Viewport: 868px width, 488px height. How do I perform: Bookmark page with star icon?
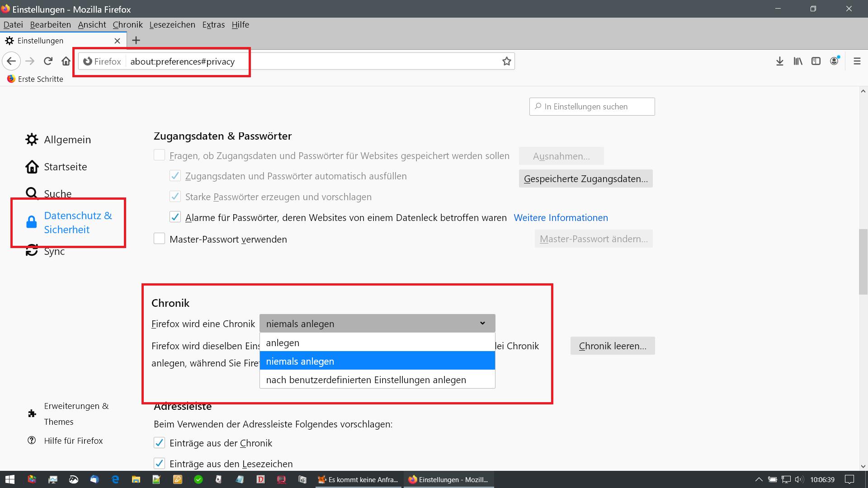506,61
